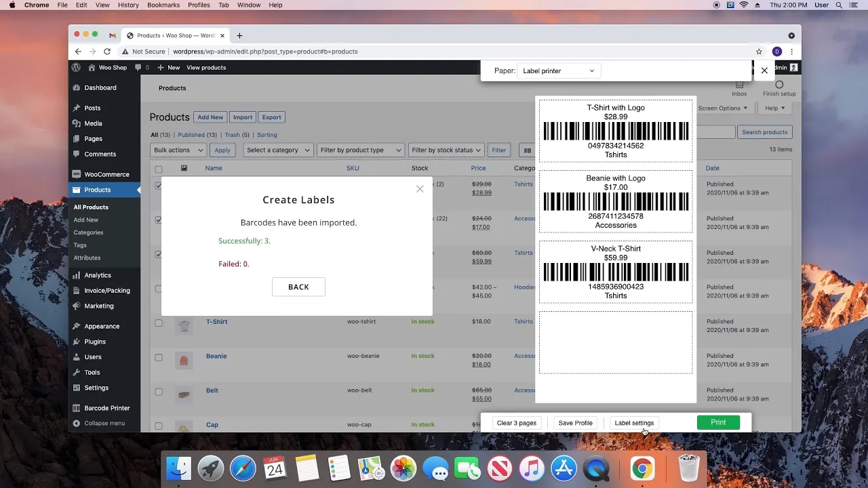The width and height of the screenshot is (868, 488).
Task: Launch Safari from the Dock
Action: click(242, 468)
